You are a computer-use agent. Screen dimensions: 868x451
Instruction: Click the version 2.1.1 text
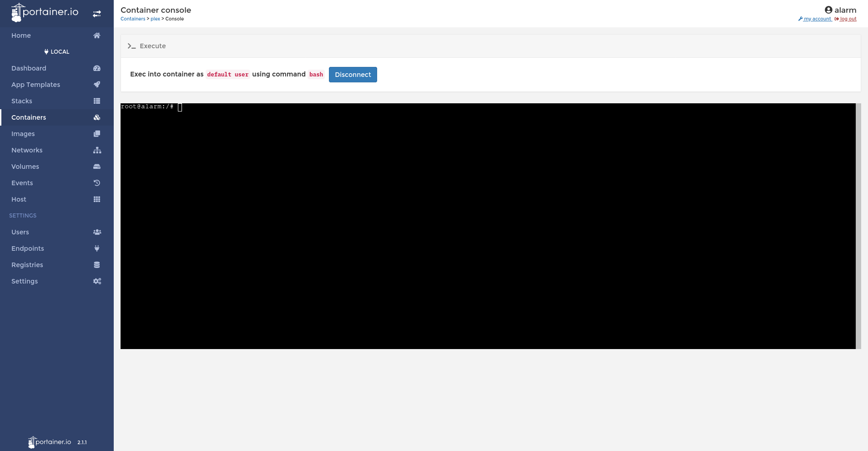point(82,442)
